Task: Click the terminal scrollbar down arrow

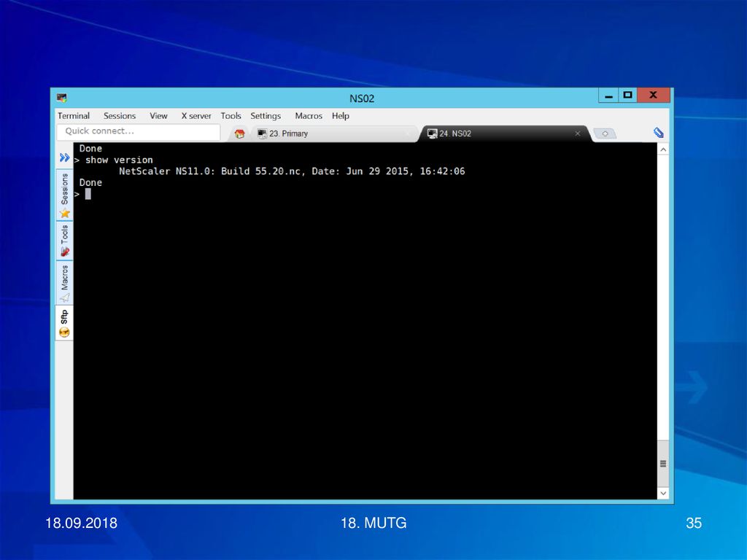Action: [663, 494]
